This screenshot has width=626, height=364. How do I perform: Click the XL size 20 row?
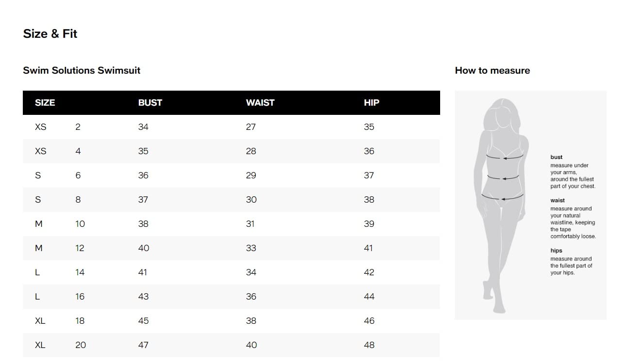click(231, 345)
